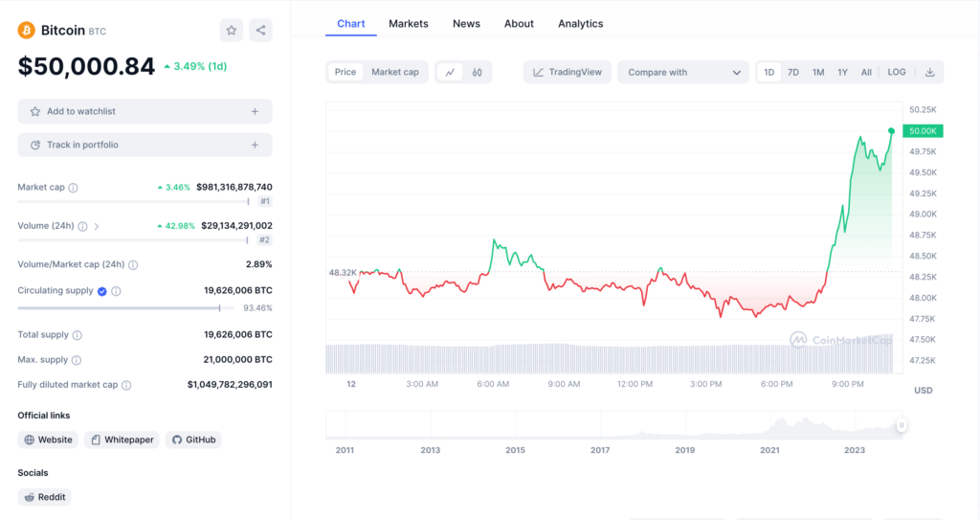Click the 21,000,000 BTC max supply value
Viewport: 980px width, 520px height.
[x=237, y=360]
